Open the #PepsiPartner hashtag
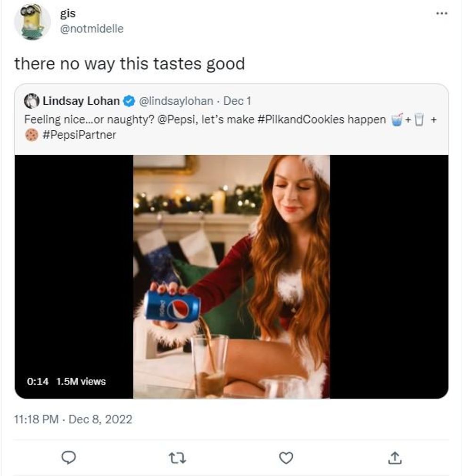This screenshot has width=462, height=476. (79, 135)
